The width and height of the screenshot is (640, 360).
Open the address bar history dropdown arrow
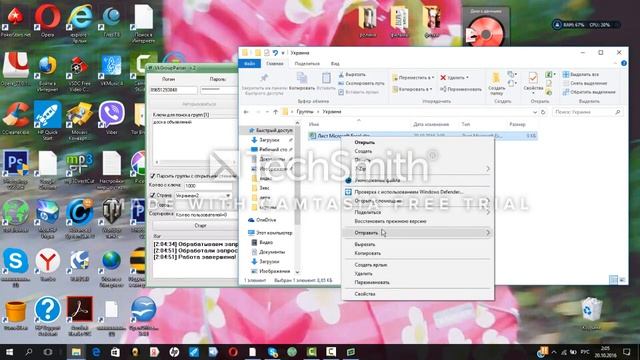534,112
